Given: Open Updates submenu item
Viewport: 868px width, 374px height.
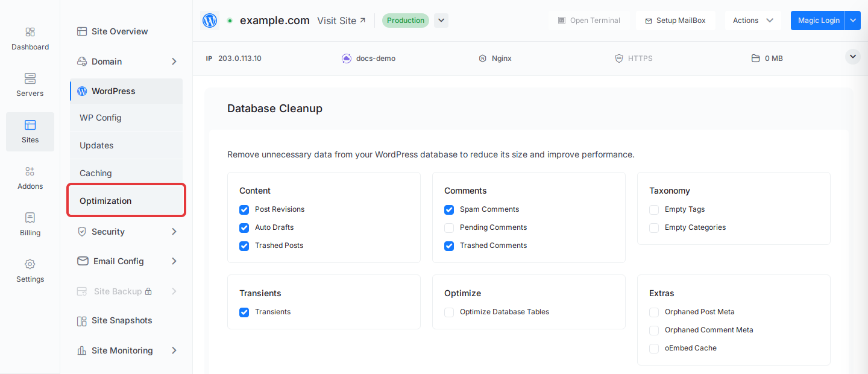Looking at the screenshot, I should 126,145.
